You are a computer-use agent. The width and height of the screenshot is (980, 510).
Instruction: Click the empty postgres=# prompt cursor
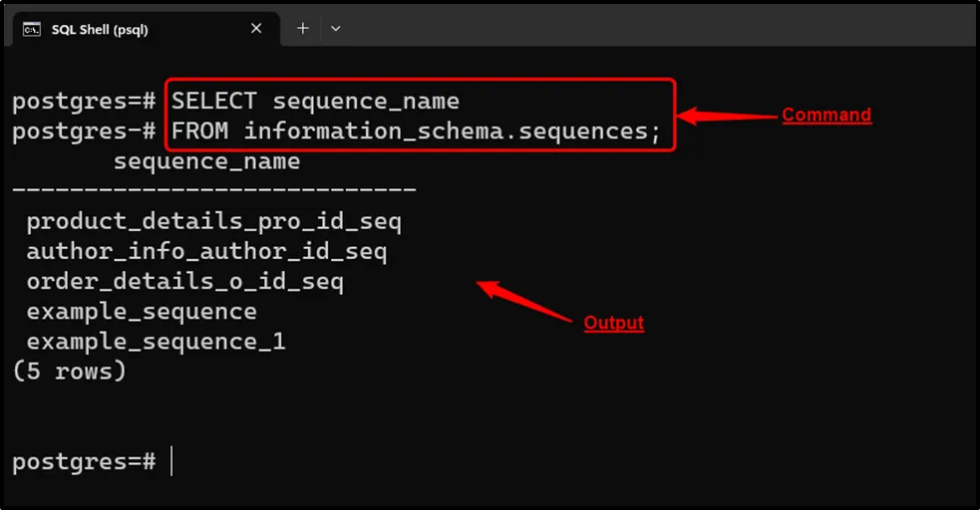tap(171, 462)
